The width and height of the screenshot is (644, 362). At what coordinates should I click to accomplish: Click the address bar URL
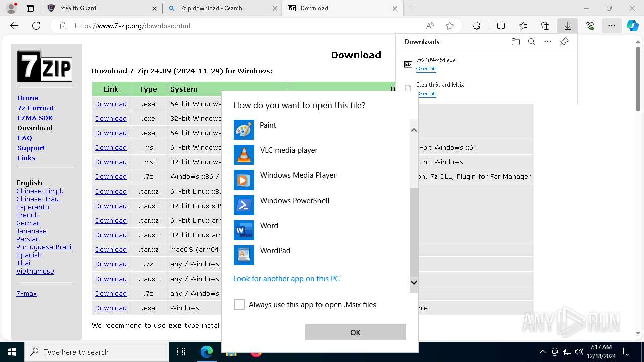coord(132,26)
